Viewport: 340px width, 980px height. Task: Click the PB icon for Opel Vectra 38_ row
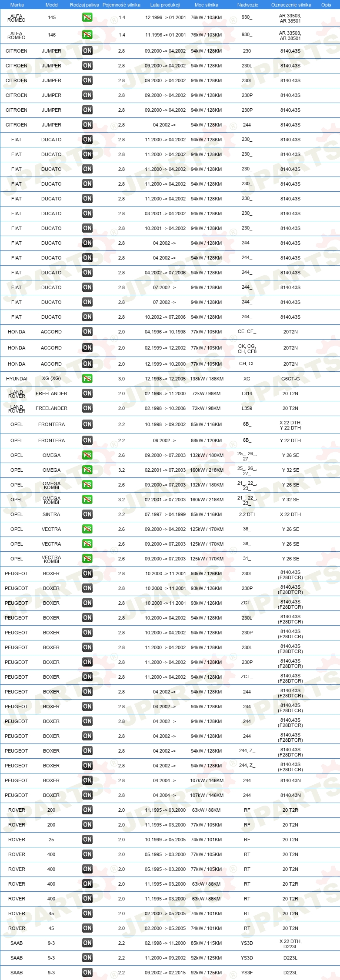(87, 544)
